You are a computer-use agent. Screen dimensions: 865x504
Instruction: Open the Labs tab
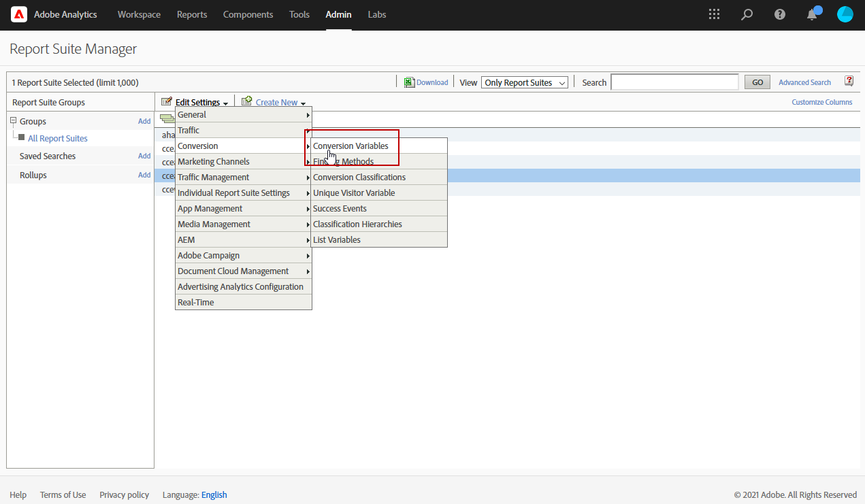click(377, 14)
